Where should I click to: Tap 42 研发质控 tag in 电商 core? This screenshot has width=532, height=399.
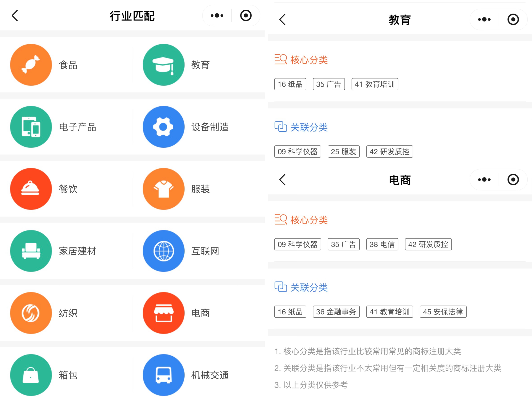click(x=428, y=244)
